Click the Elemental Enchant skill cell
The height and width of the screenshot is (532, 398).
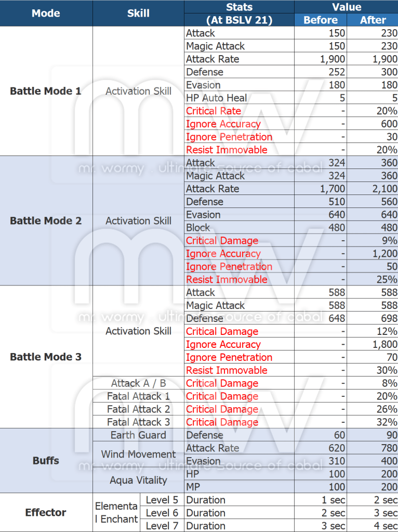116,512
